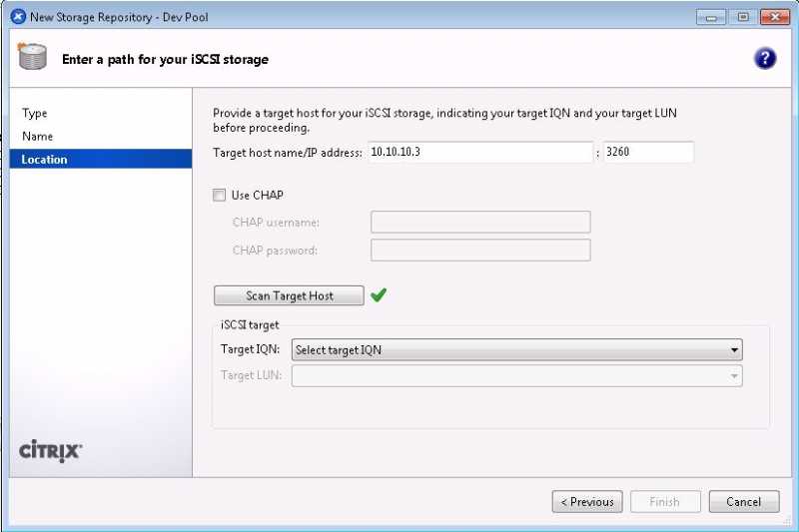This screenshot has height=532, width=799.
Task: Click the Finish button
Action: [x=664, y=502]
